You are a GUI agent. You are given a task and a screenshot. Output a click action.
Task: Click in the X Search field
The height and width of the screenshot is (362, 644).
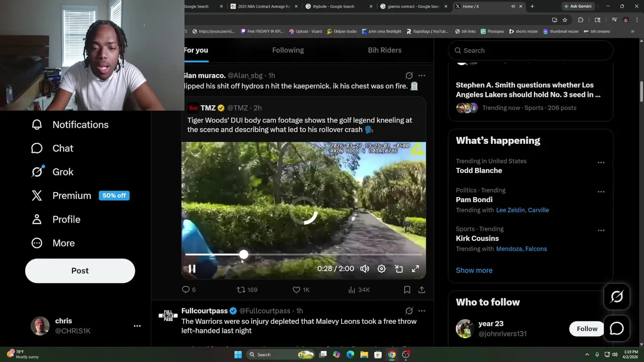pos(530,50)
